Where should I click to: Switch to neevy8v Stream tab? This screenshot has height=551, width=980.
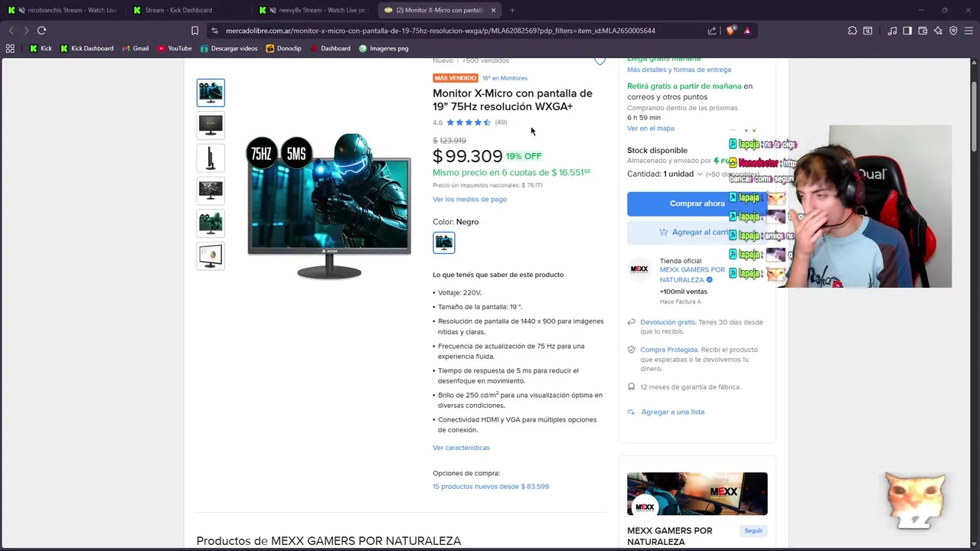click(314, 10)
